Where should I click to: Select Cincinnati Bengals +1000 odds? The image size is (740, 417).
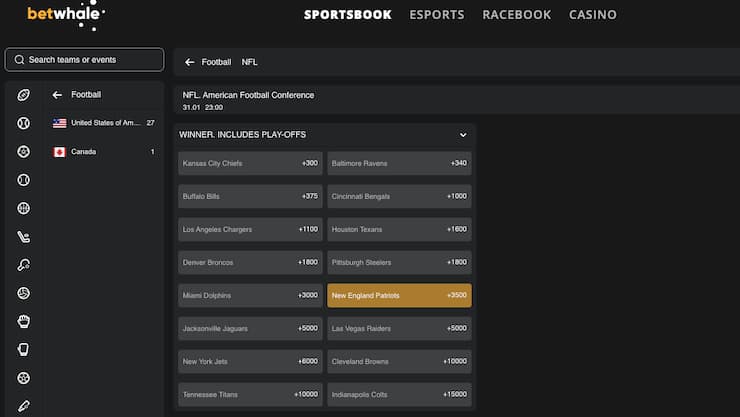[x=399, y=196]
